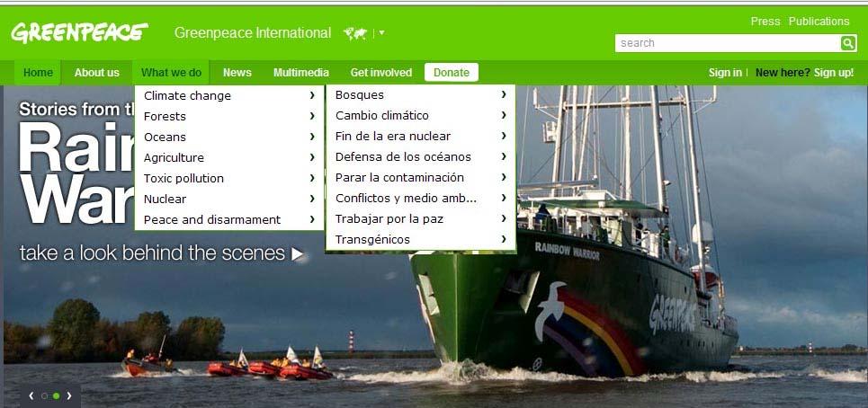Select the green active slide dot
This screenshot has width=868, height=408.
pyautogui.click(x=56, y=395)
